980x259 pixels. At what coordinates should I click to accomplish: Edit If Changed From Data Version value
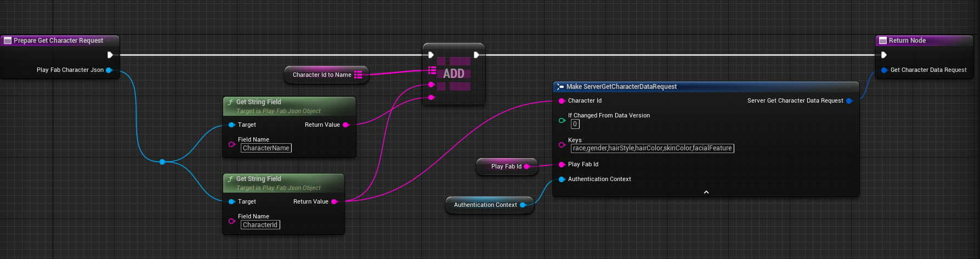pos(575,124)
